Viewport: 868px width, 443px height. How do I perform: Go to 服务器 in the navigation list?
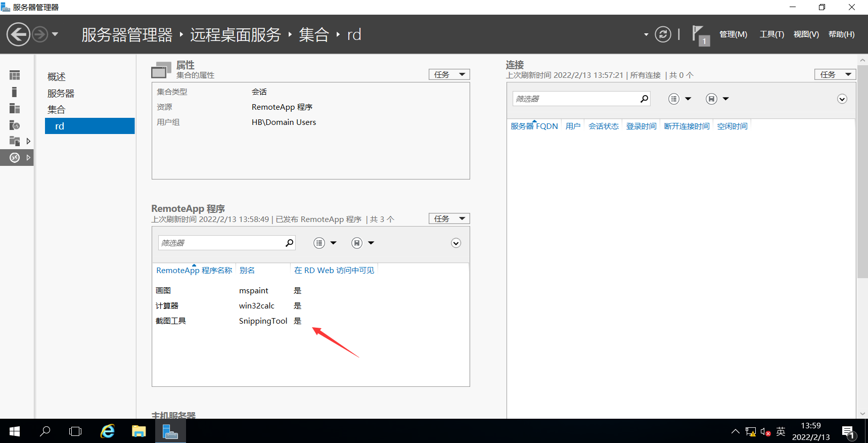click(61, 94)
